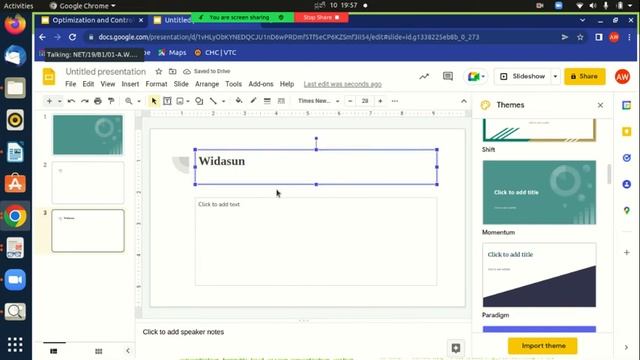The height and width of the screenshot is (360, 640).
Task: Open the Arrange menu
Action: click(207, 84)
